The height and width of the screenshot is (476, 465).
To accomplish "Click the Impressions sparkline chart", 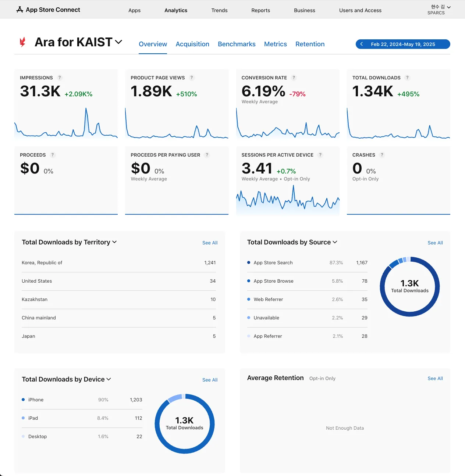I will point(66,123).
